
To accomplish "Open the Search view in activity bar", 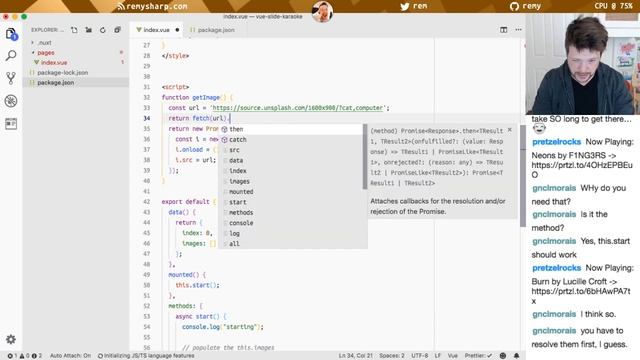I will click(x=11, y=55).
